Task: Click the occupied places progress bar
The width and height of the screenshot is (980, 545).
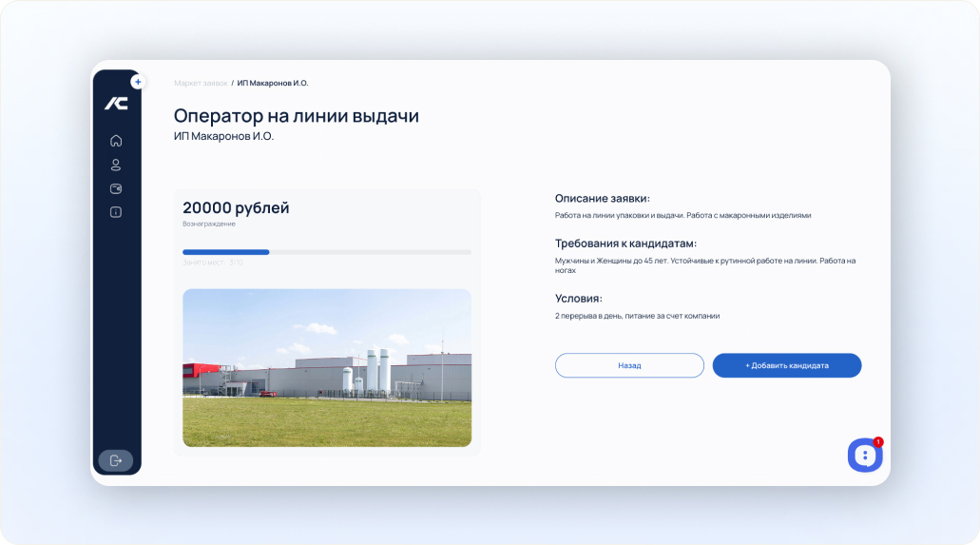Action: 327,252
